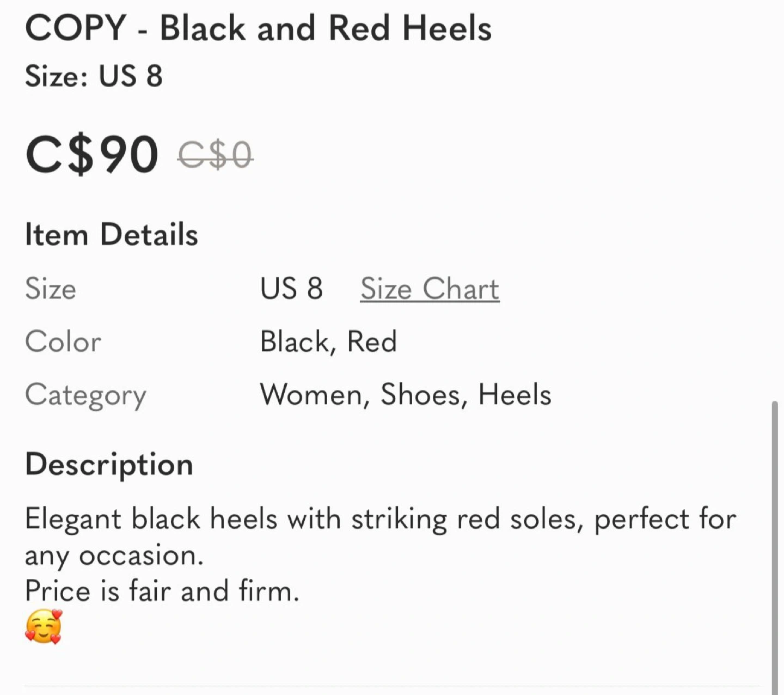Viewport: 784px width, 695px height.
Task: Select the "Red" color value in details
Action: (372, 342)
